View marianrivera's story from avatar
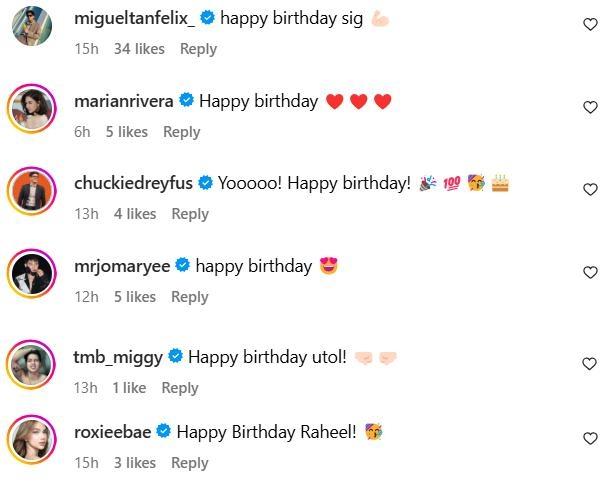This screenshot has width=610, height=482. (32, 109)
